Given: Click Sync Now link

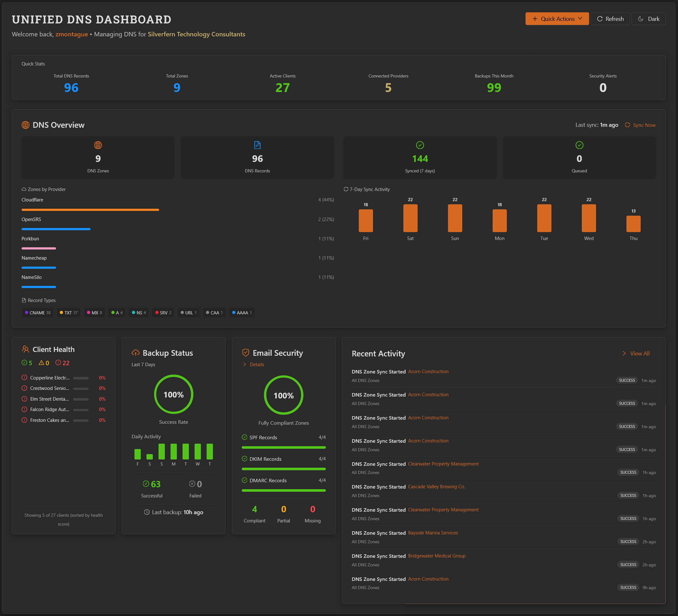Looking at the screenshot, I should click(640, 125).
